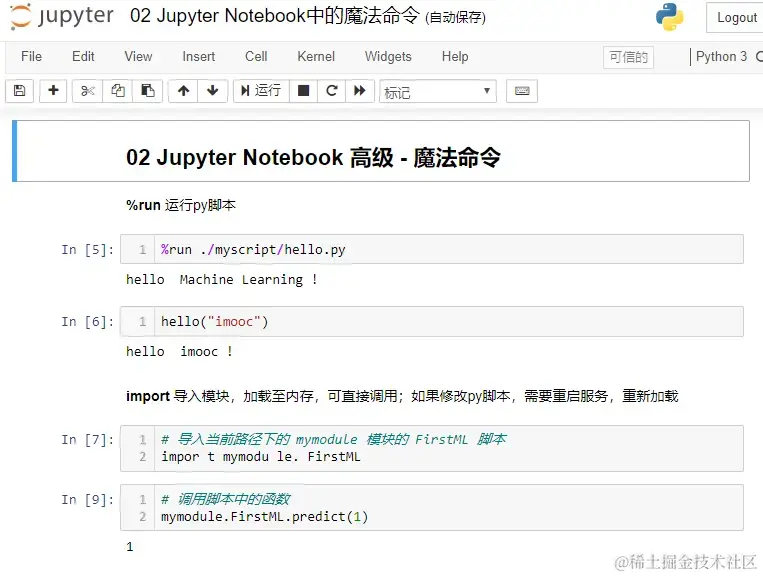Insert a cell below with the plus icon
Image resolution: width=763 pixels, height=577 pixels.
pyautogui.click(x=54, y=91)
